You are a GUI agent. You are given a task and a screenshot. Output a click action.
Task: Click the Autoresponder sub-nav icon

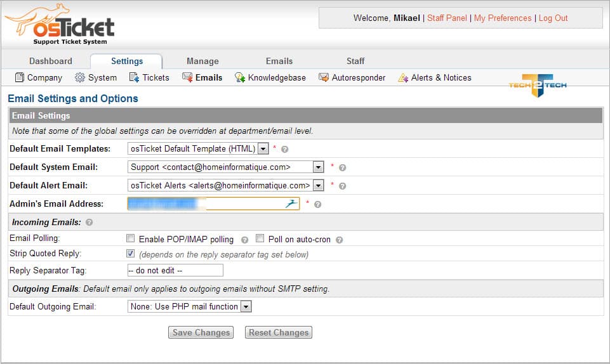click(x=324, y=78)
